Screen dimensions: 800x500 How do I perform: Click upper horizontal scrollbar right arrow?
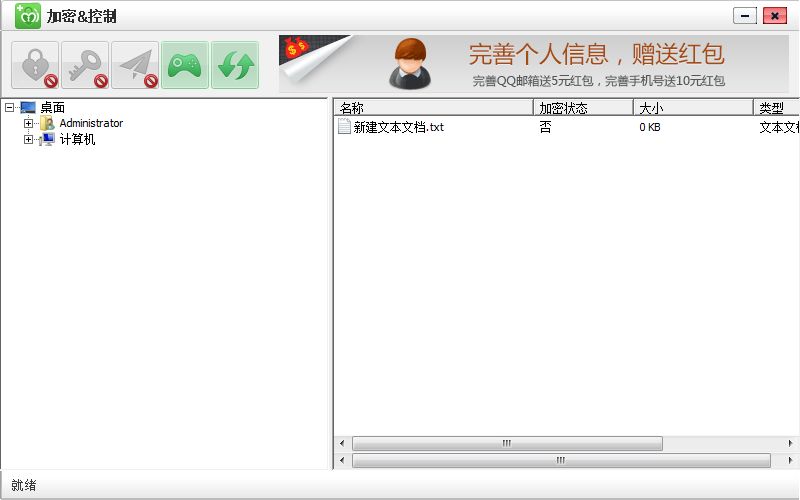[790, 443]
